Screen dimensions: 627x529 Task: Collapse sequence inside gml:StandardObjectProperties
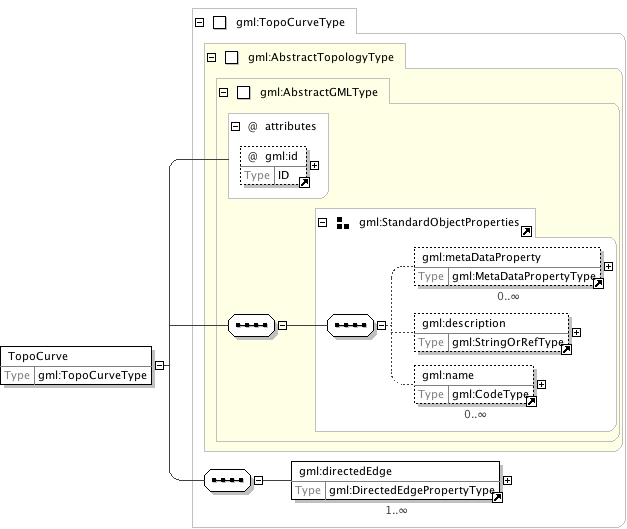[x=381, y=325]
